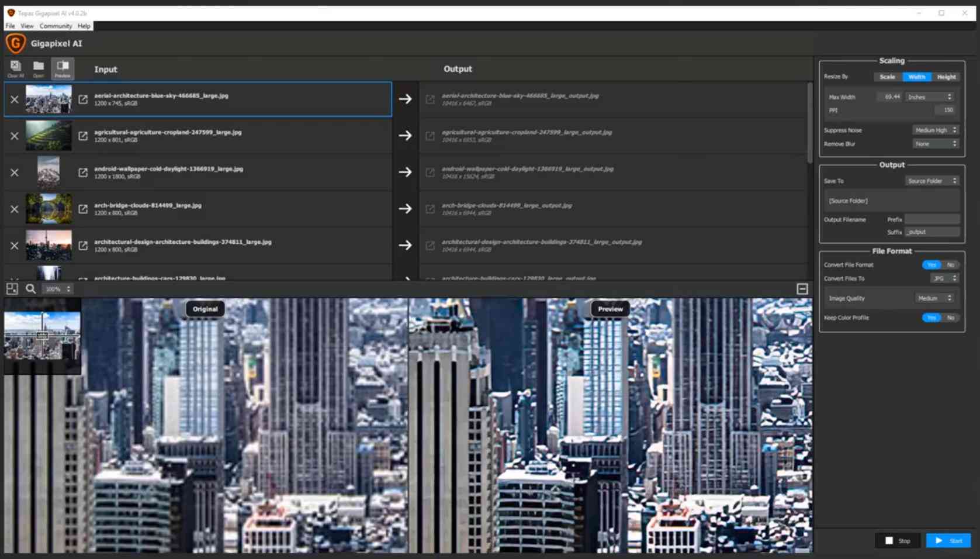Remove agricultural-agriculture-cropland image from list
The height and width of the screenshot is (559, 980).
pyautogui.click(x=15, y=136)
